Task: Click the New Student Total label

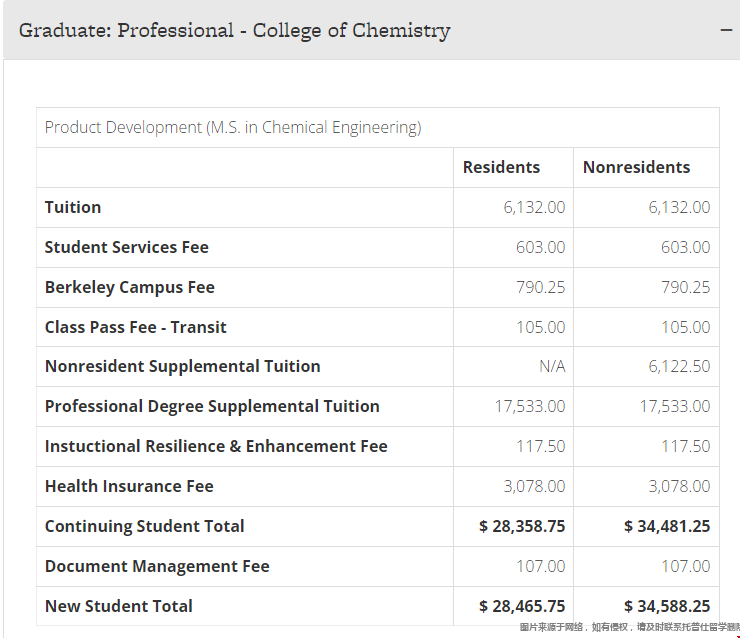Action: (x=118, y=606)
